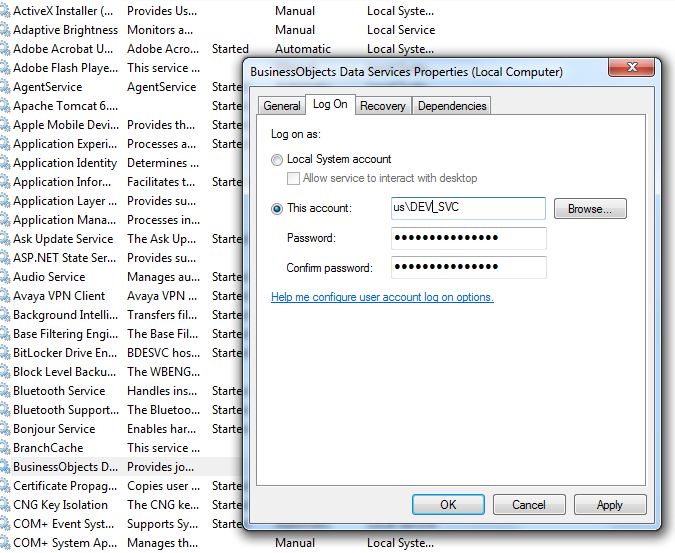Click the Browse... button
This screenshot has height=553, width=675.
click(590, 209)
